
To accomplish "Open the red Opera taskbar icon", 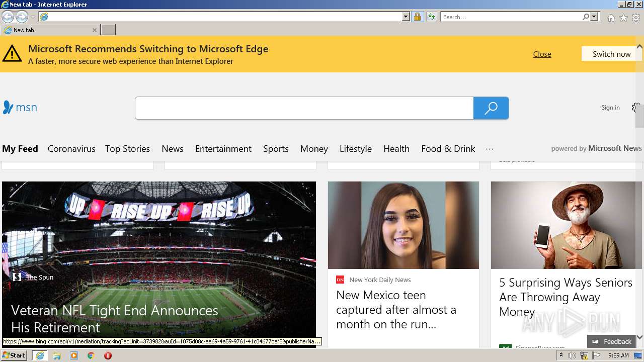I will tap(108, 355).
